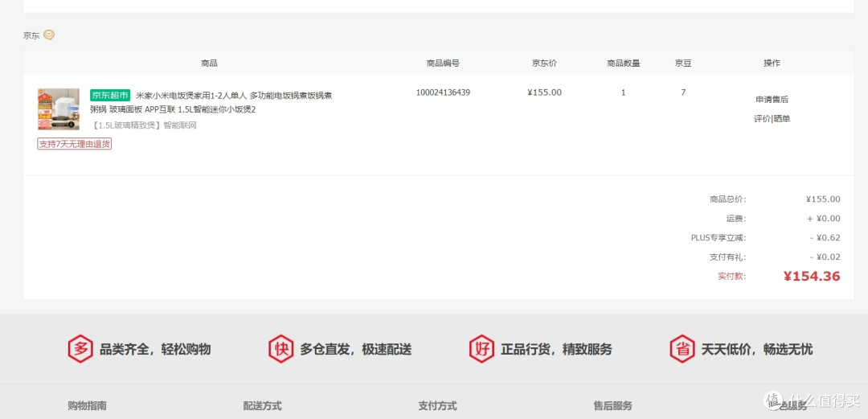Click the 京豆 value 7
Image resolution: width=868 pixels, height=419 pixels.
tap(683, 92)
